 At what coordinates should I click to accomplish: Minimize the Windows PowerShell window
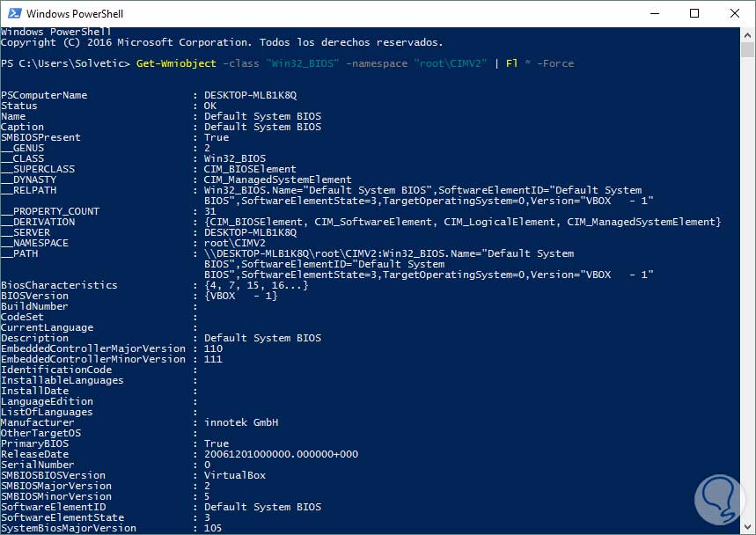(654, 13)
